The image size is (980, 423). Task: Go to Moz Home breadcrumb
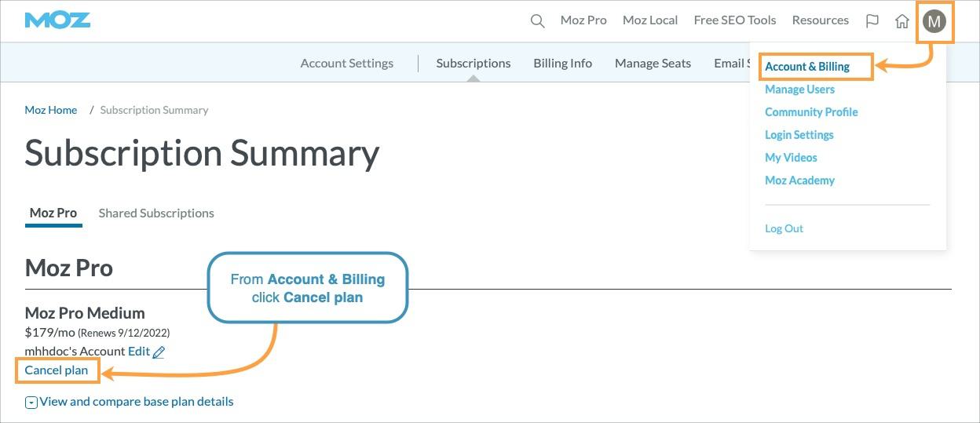51,110
